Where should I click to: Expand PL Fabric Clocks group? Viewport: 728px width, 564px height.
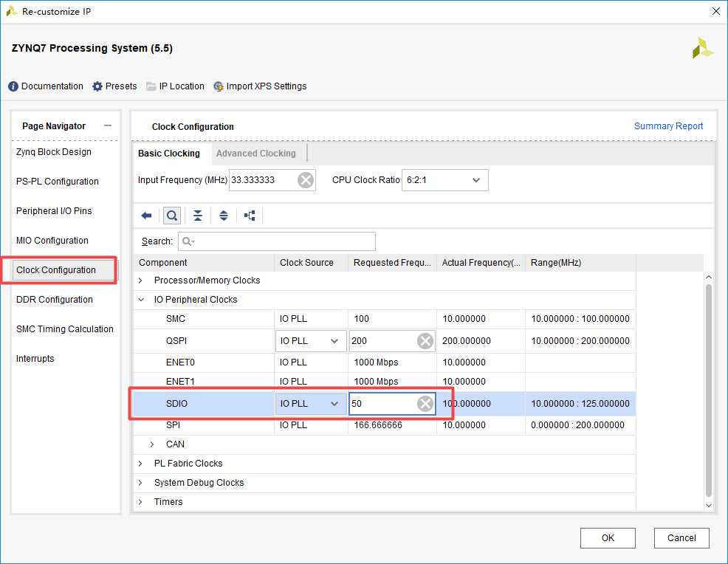(140, 464)
